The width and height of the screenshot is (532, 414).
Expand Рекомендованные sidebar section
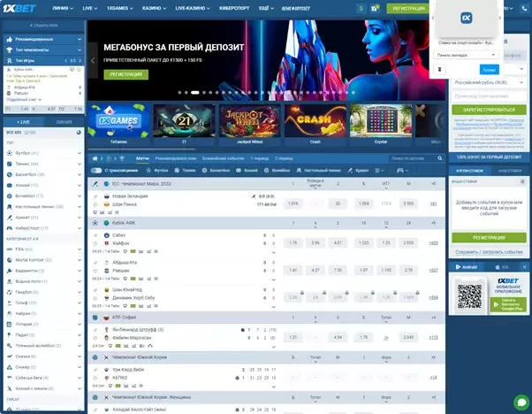(x=44, y=40)
